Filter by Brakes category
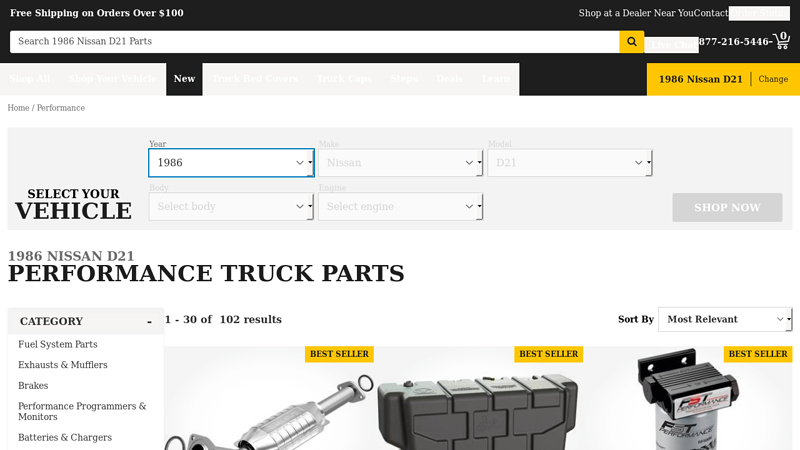Screen dimensions: 800x450 (x=33, y=386)
